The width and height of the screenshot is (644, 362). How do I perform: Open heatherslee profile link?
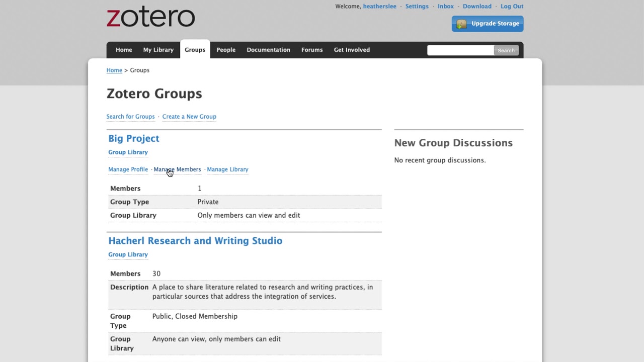[379, 7]
